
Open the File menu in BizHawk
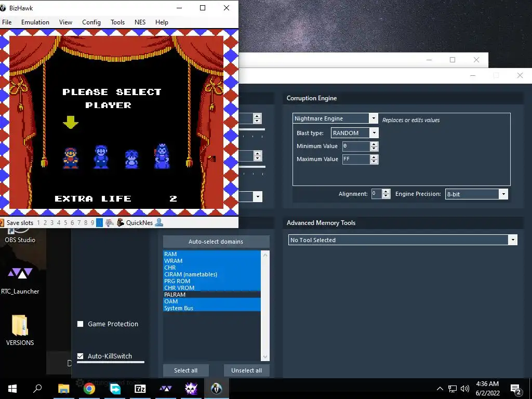pos(7,22)
